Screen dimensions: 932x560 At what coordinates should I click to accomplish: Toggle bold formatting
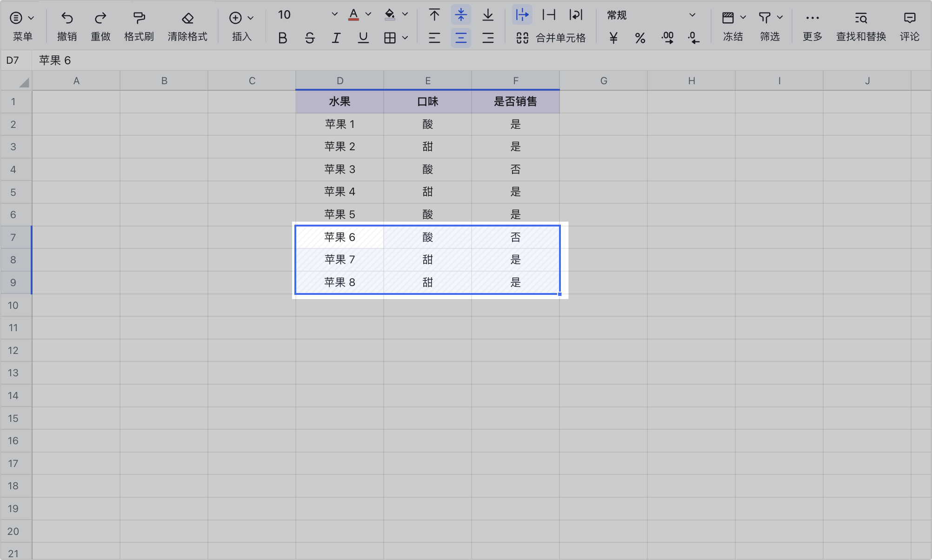tap(282, 38)
